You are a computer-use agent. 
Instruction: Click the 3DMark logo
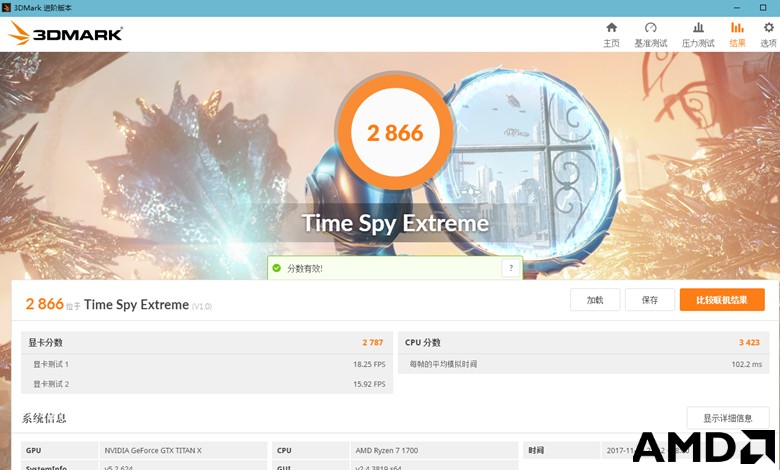pos(65,34)
